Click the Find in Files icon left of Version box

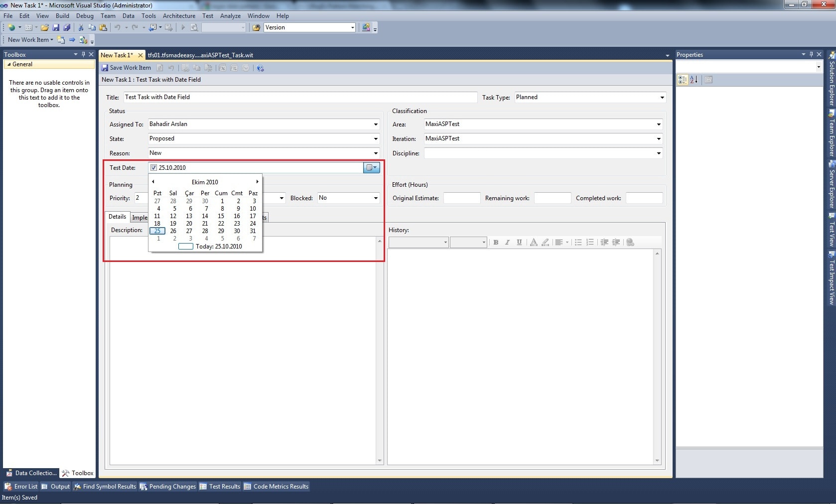pos(256,27)
